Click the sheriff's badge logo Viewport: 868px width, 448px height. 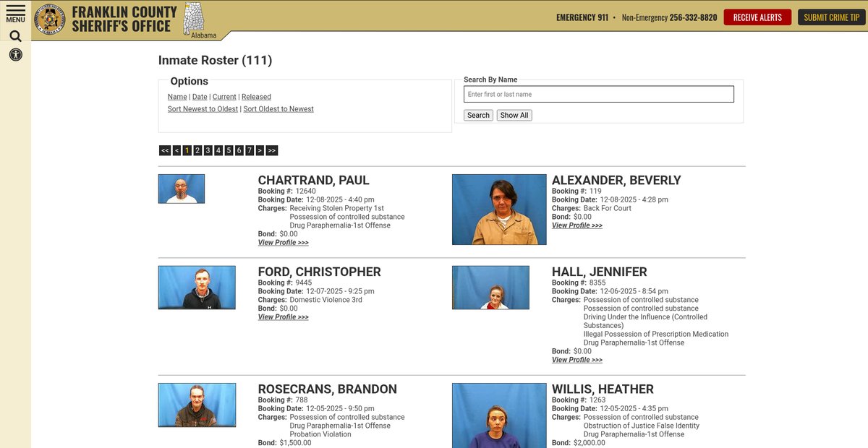[50, 18]
